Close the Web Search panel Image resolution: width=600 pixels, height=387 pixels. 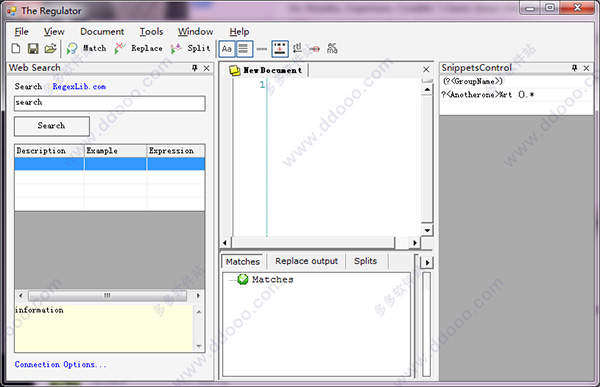point(207,68)
